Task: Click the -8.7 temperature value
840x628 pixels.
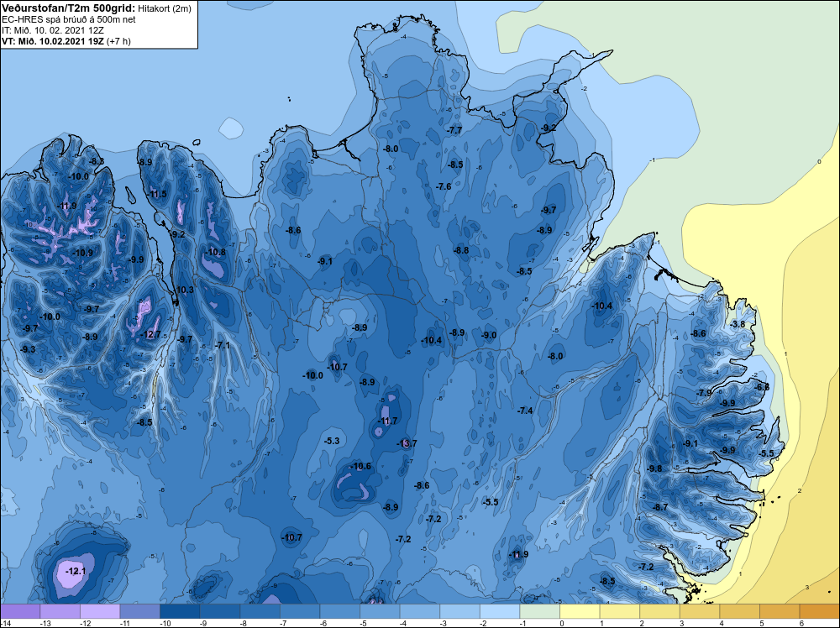Action: 660,507
